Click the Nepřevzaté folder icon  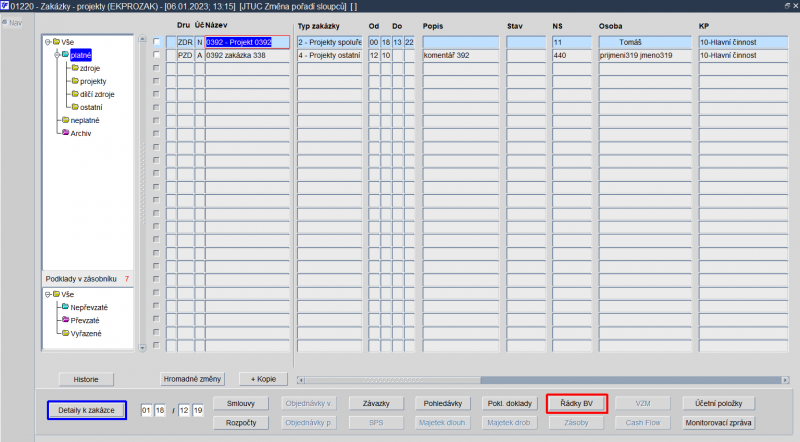(x=65, y=307)
